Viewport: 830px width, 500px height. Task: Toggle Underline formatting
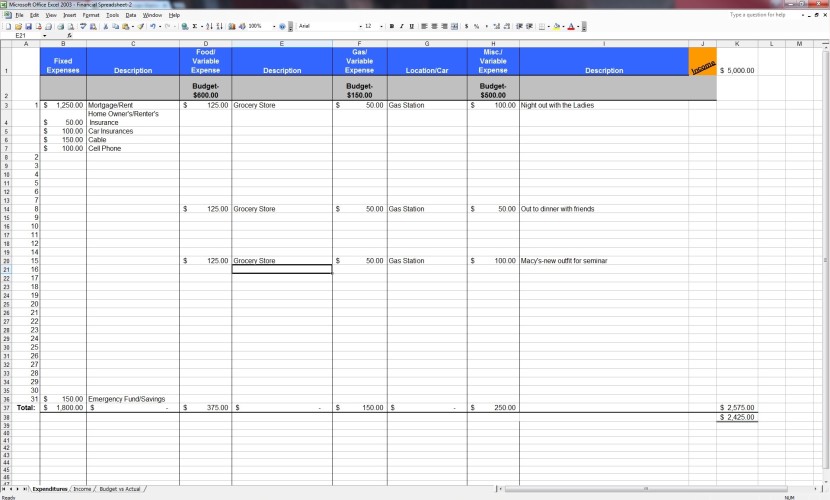pyautogui.click(x=411, y=26)
